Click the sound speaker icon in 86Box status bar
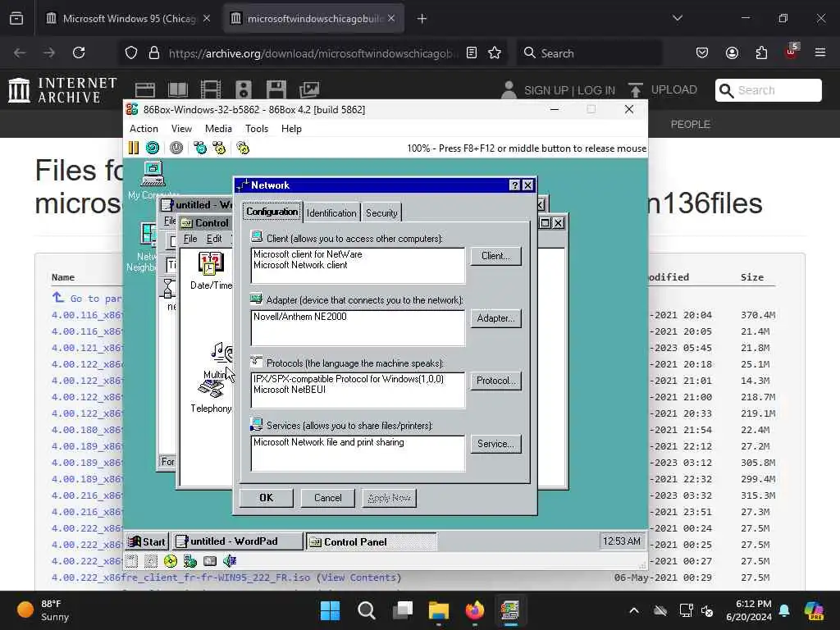The image size is (840, 630). point(230,561)
